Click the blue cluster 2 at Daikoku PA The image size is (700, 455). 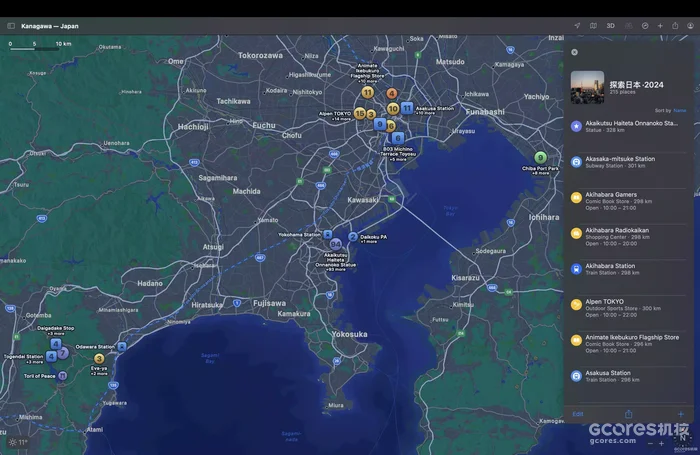pos(353,237)
